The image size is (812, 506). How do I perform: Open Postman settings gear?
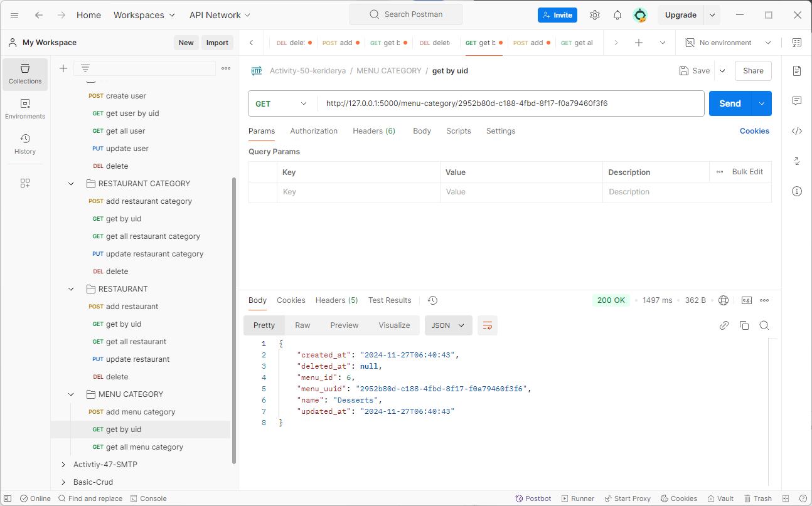pos(595,15)
